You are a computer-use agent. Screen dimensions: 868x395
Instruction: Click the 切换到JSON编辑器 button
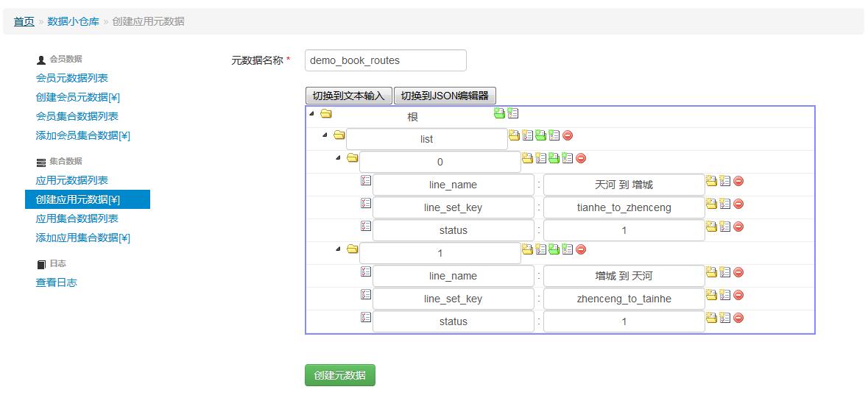tap(445, 96)
